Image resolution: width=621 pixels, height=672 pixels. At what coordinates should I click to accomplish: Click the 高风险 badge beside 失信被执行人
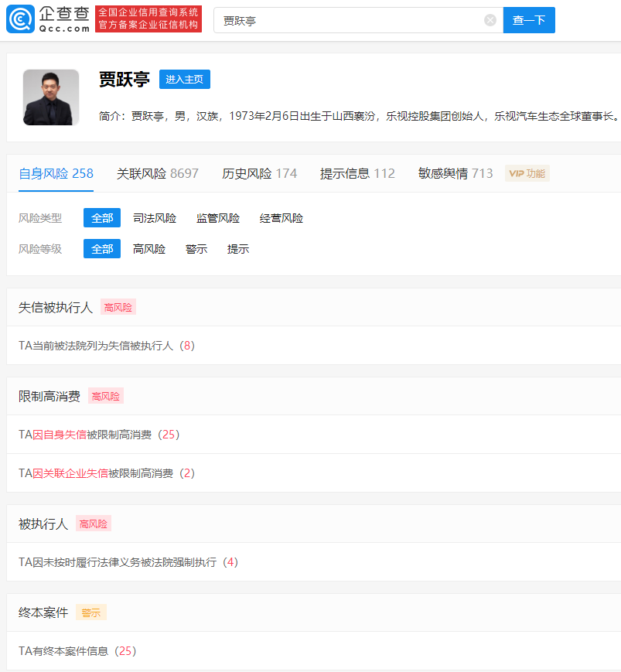pyautogui.click(x=118, y=307)
